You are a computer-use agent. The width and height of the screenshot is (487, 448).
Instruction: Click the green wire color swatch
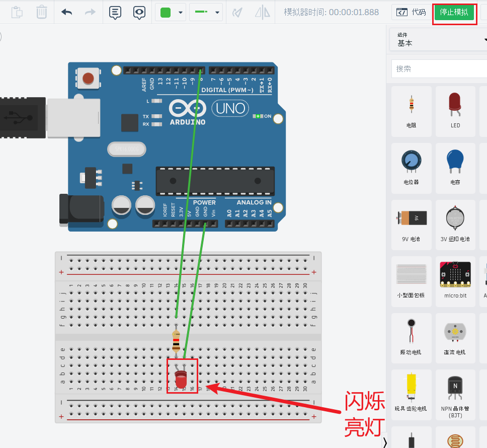(165, 13)
